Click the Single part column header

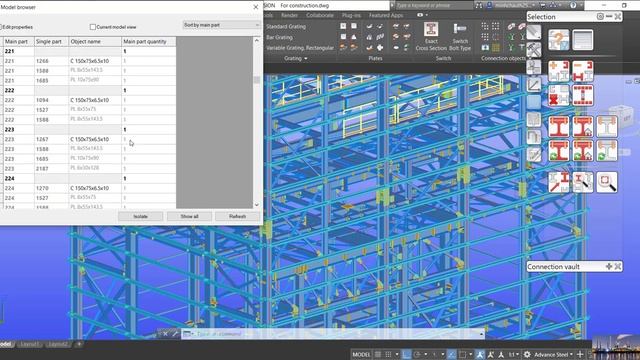click(51, 42)
